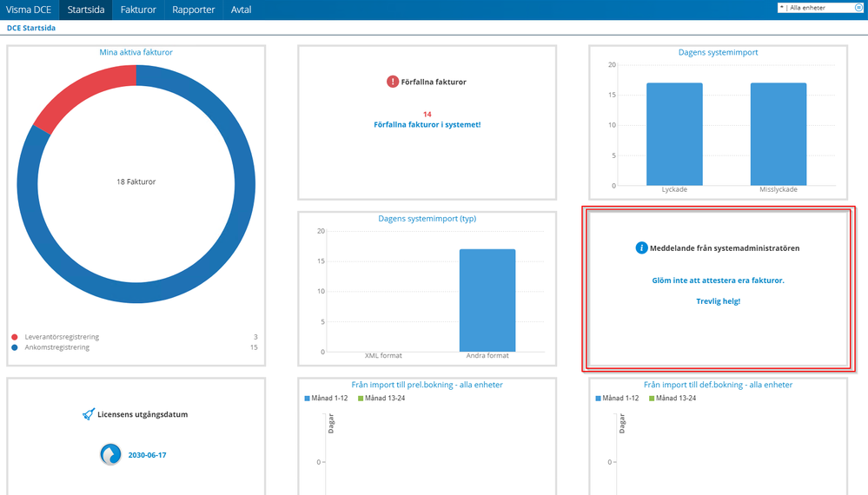This screenshot has width=868, height=495.
Task: Go to the Startsida tab
Action: pyautogui.click(x=86, y=10)
